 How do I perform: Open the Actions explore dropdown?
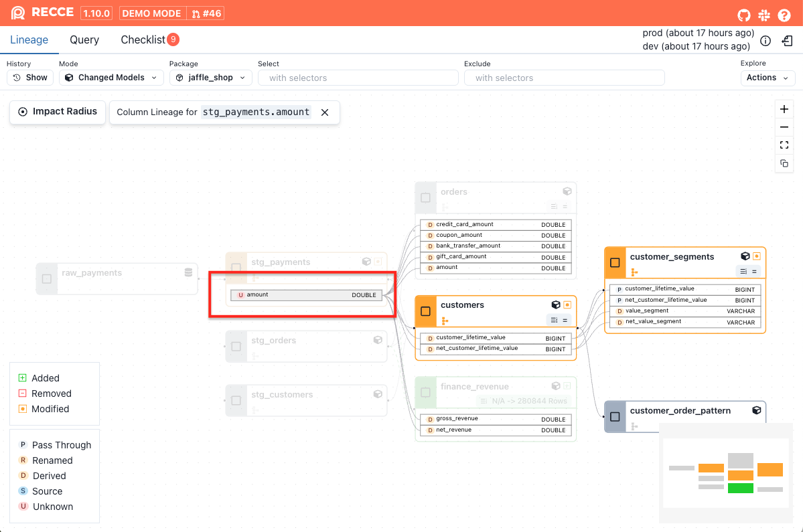click(x=768, y=78)
